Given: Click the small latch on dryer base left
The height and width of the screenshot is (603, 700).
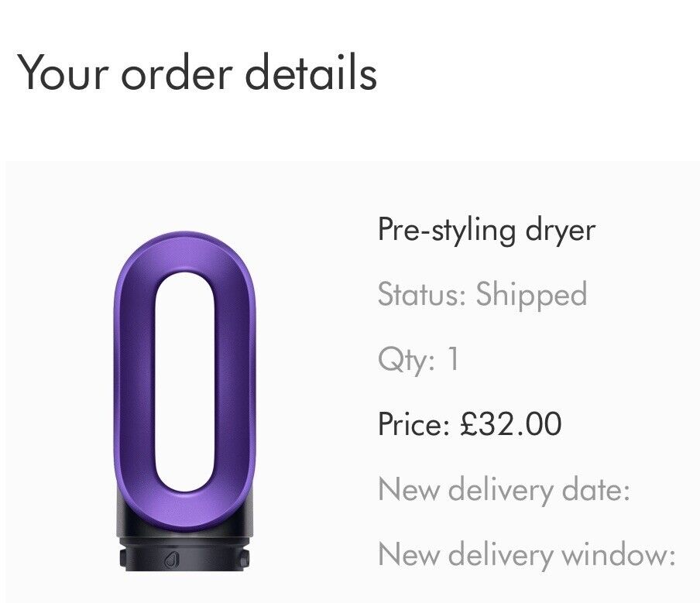Looking at the screenshot, I should [123, 558].
